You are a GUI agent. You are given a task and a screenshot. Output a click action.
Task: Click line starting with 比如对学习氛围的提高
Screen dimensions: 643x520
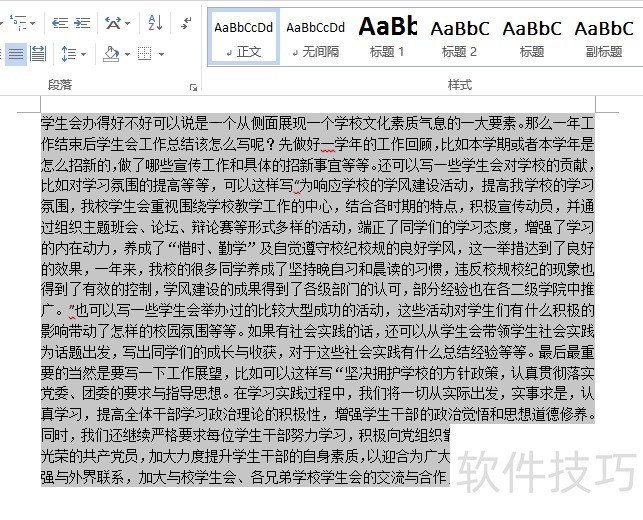tap(317, 185)
